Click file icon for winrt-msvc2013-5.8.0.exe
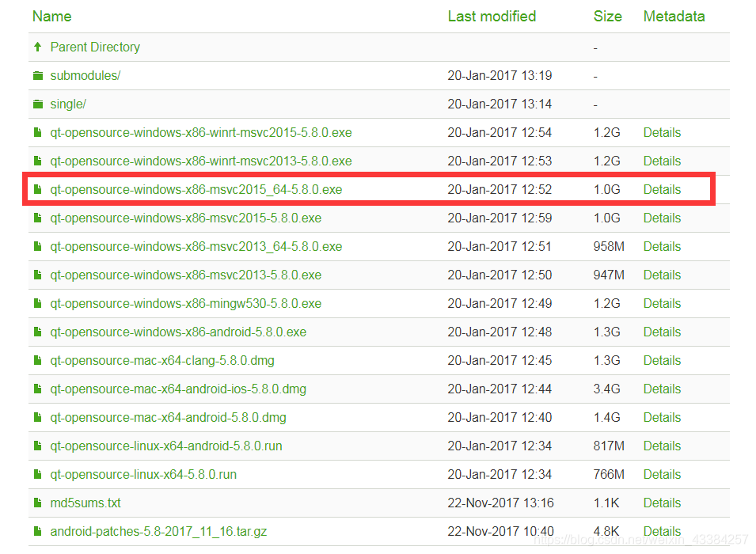Image resolution: width=756 pixels, height=554 pixels. tap(38, 161)
